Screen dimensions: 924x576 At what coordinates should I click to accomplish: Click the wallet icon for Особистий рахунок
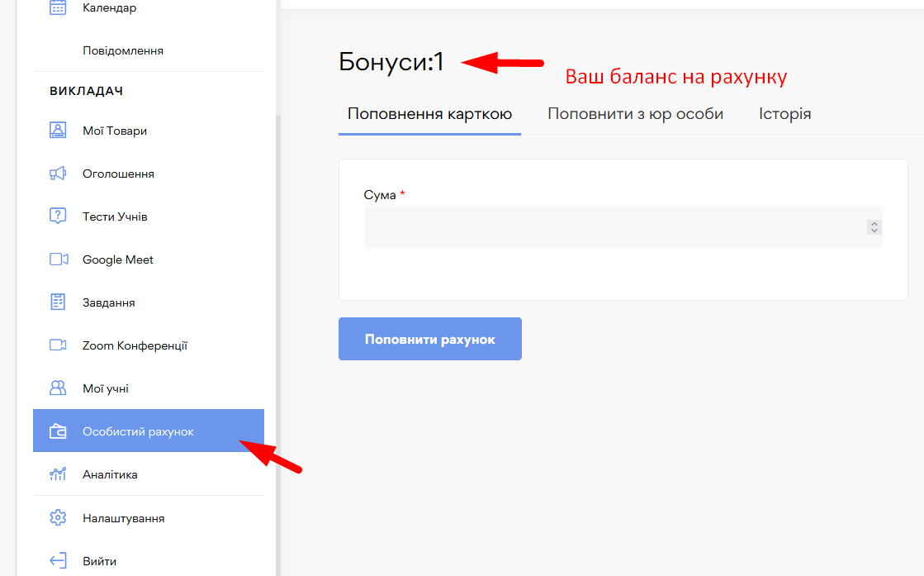[x=58, y=431]
